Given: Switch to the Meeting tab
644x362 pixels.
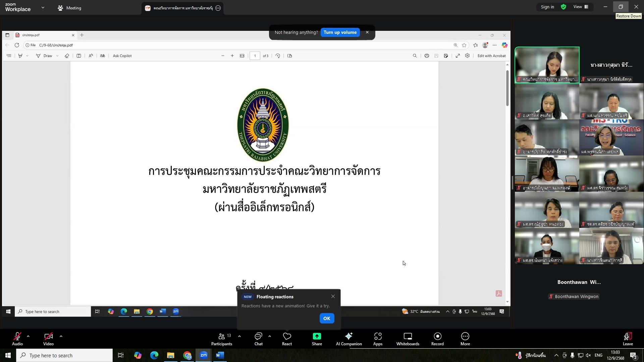Looking at the screenshot, I should coord(69,8).
